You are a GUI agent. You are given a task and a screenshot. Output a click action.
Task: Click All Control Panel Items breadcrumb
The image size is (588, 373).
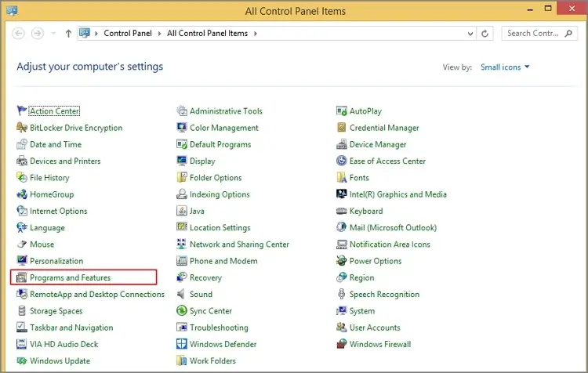(208, 34)
